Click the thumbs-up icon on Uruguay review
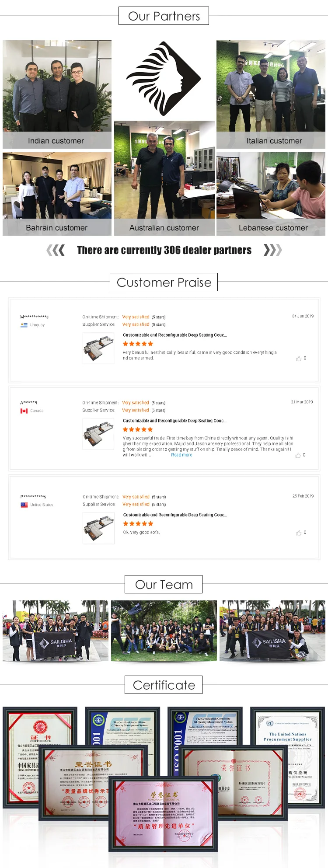 (x=299, y=359)
